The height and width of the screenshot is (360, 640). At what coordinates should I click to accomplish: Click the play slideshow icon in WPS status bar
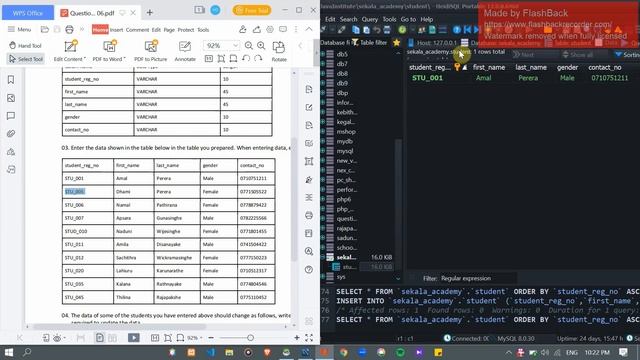coord(133,338)
